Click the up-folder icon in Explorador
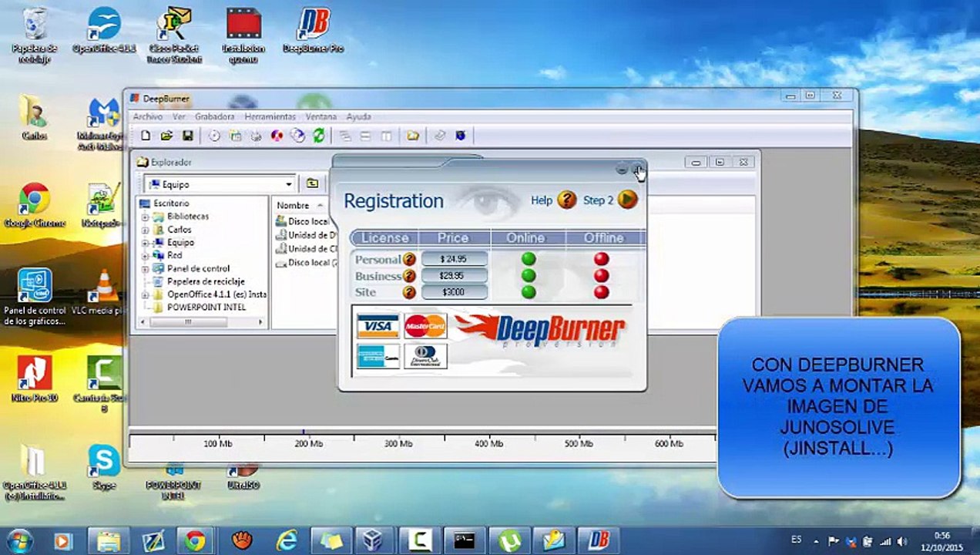980x555 pixels. (312, 183)
